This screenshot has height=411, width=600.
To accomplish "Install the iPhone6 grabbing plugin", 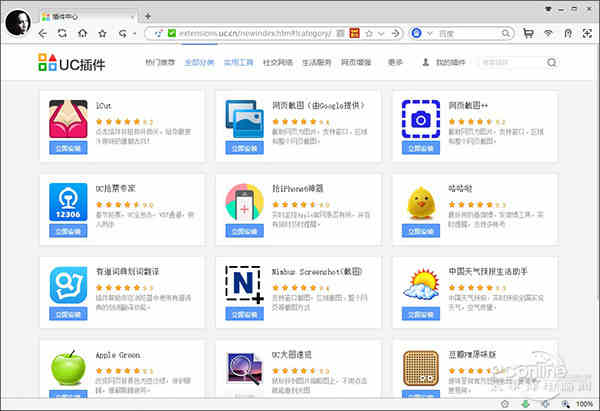I will pyautogui.click(x=245, y=231).
